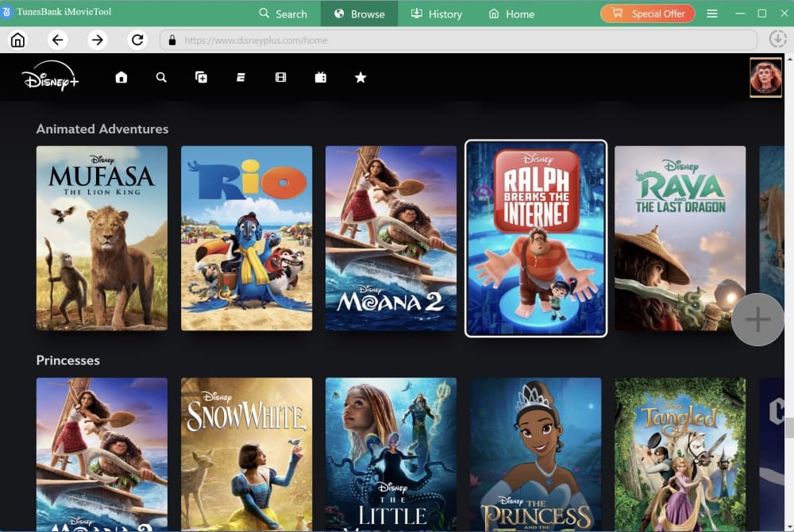
Task: Select Moana 2 in Animated Adventures
Action: (x=391, y=238)
